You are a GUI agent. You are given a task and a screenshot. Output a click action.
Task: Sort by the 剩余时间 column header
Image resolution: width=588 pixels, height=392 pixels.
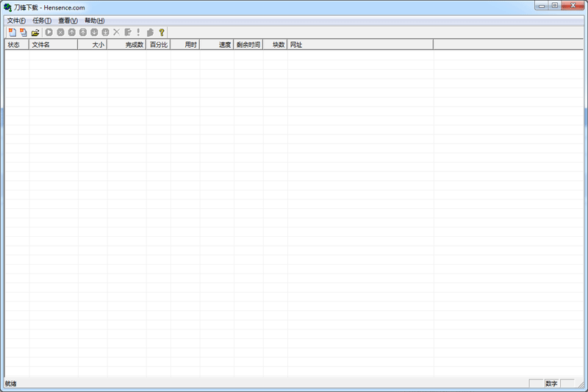[248, 45]
